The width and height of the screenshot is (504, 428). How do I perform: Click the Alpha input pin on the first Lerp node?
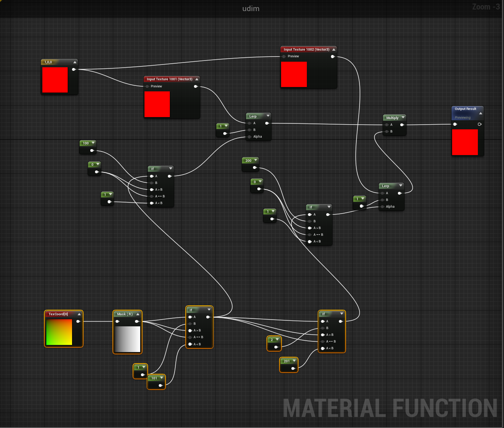[249, 136]
